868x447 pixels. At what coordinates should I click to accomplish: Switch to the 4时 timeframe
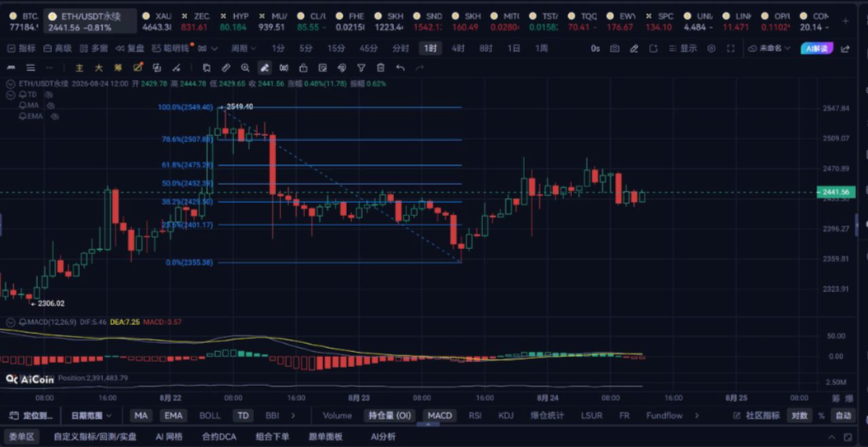(457, 49)
